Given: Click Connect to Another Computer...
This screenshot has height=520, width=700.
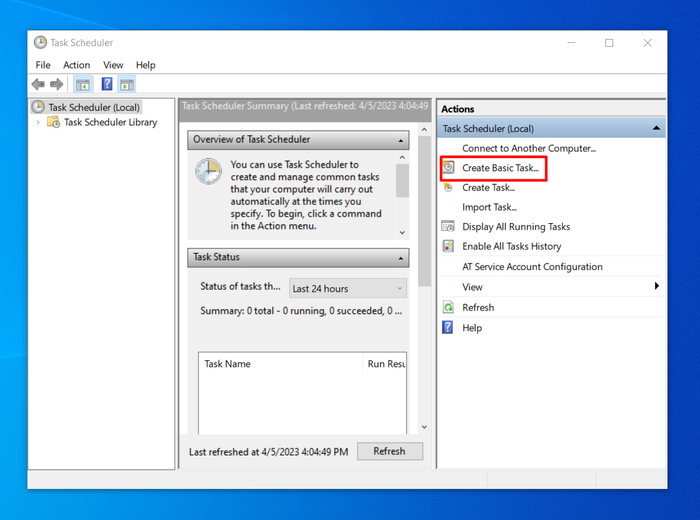Looking at the screenshot, I should (529, 148).
